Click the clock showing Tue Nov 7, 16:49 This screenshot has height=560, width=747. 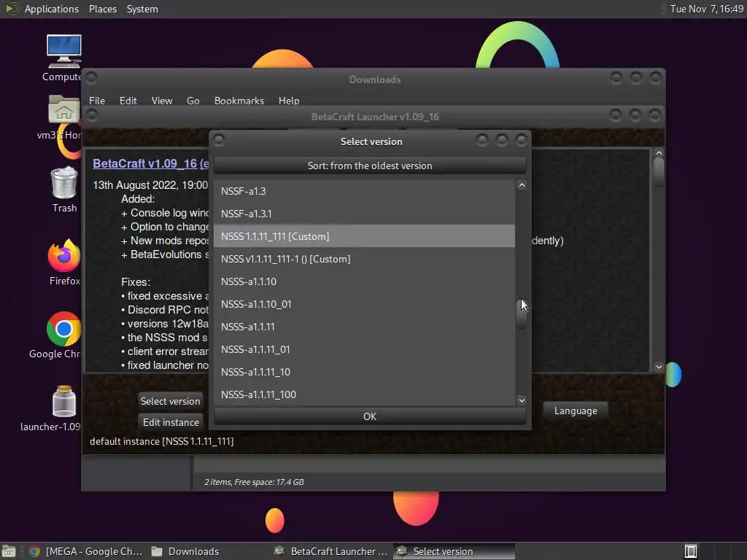click(706, 9)
